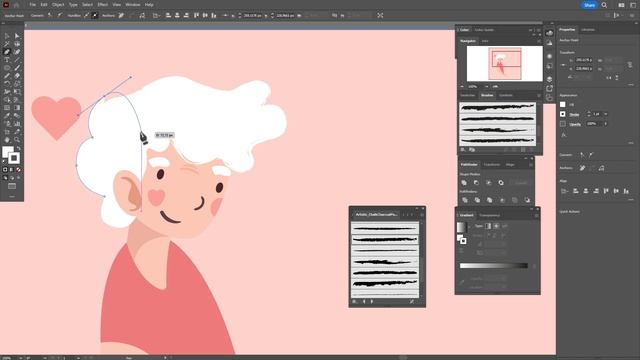Switch to the Swatches tab
The image size is (640, 360).
468,96
